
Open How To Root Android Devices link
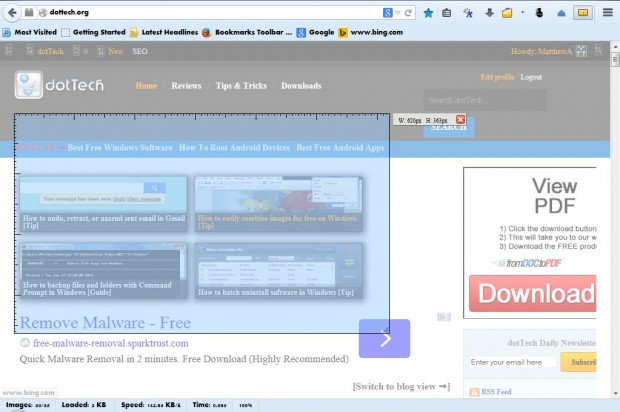tap(234, 147)
